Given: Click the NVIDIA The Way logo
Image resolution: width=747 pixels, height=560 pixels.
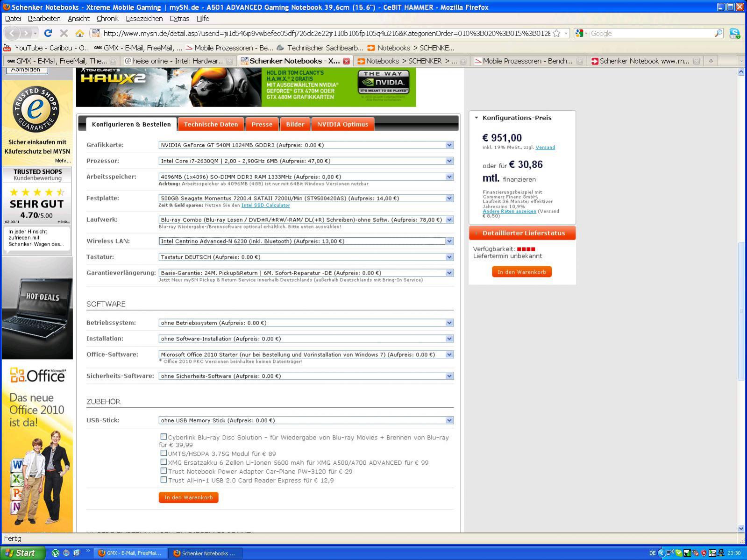Looking at the screenshot, I should pyautogui.click(x=384, y=82).
